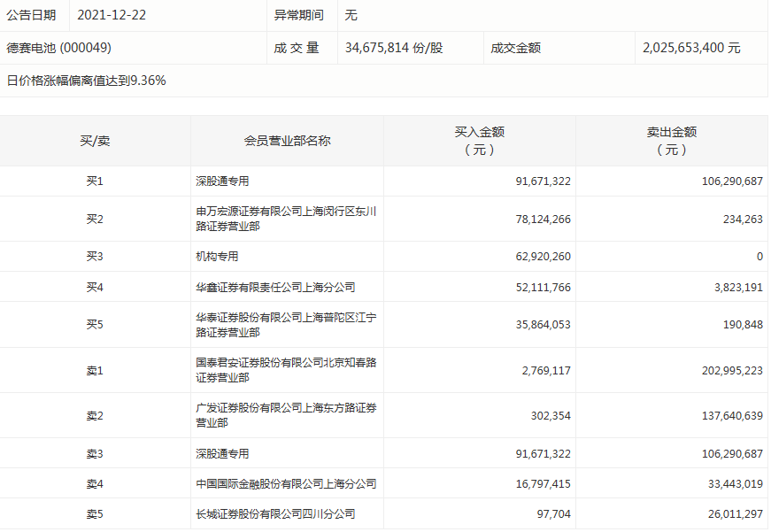The height and width of the screenshot is (532, 771).
Task: Click 深股通专用 in the 买1 row
Action: click(x=222, y=181)
